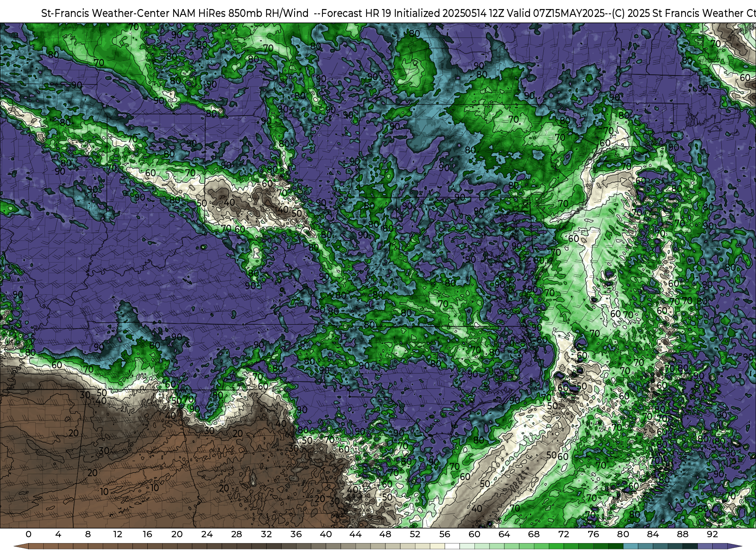Click the colorbar tick label '88'
The width and height of the screenshot is (756, 551).
click(x=683, y=534)
